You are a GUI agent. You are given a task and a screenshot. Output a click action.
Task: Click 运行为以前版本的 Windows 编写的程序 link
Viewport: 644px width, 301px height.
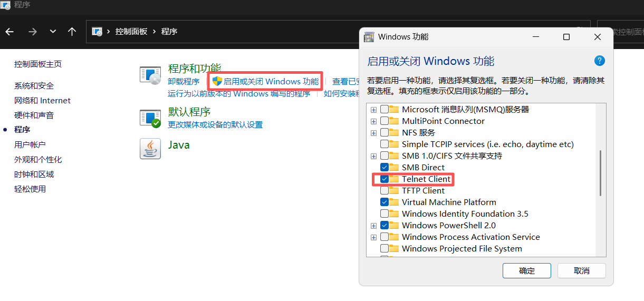pos(239,94)
